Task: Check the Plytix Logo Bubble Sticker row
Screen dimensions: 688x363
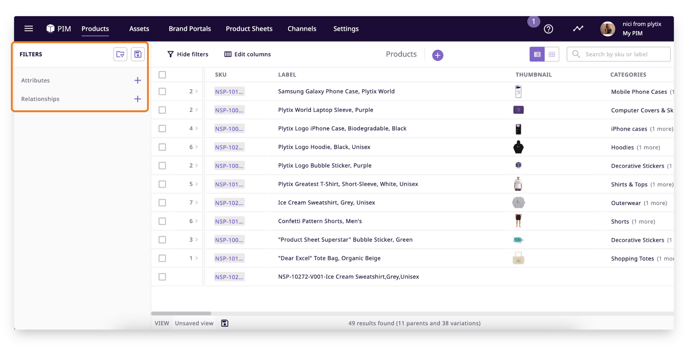Action: (x=162, y=165)
